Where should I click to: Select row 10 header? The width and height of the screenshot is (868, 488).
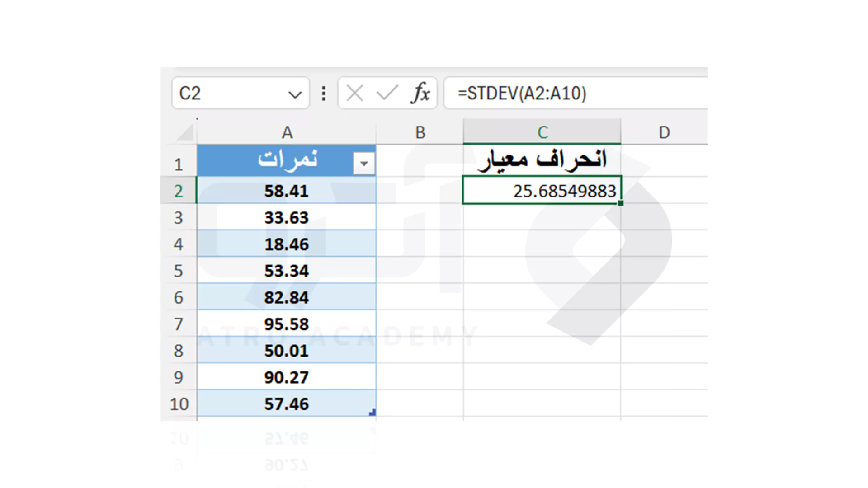[x=179, y=404]
